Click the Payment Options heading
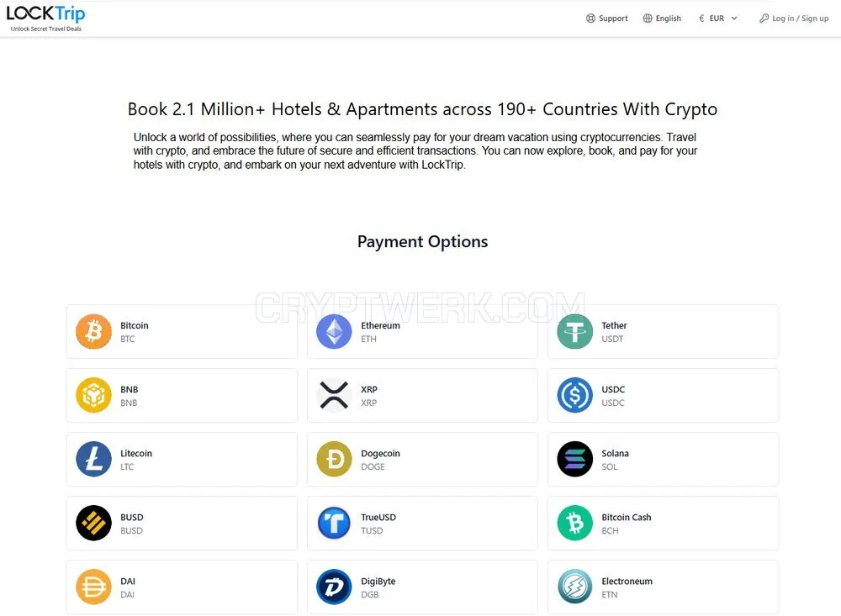Viewport: 841px width, 616px height. pyautogui.click(x=423, y=242)
